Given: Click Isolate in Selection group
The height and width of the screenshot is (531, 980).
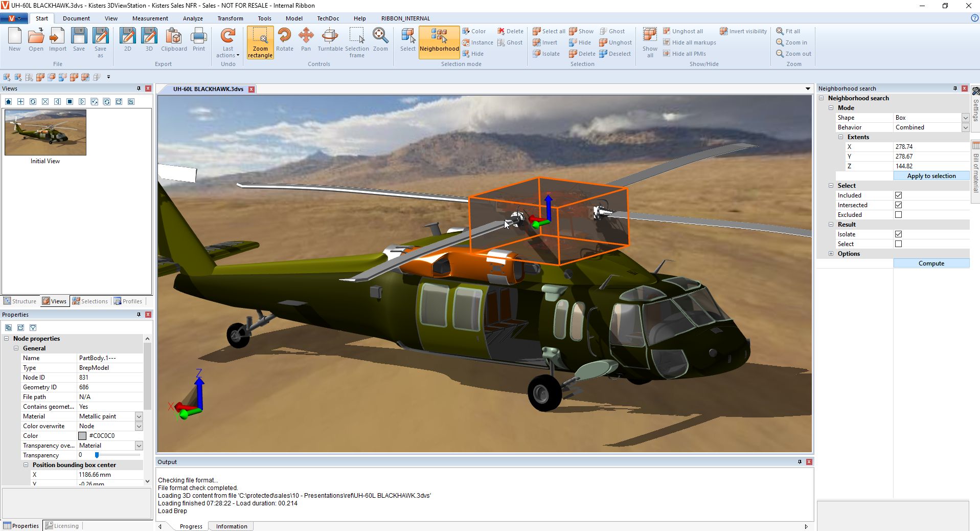Looking at the screenshot, I should (x=546, y=54).
